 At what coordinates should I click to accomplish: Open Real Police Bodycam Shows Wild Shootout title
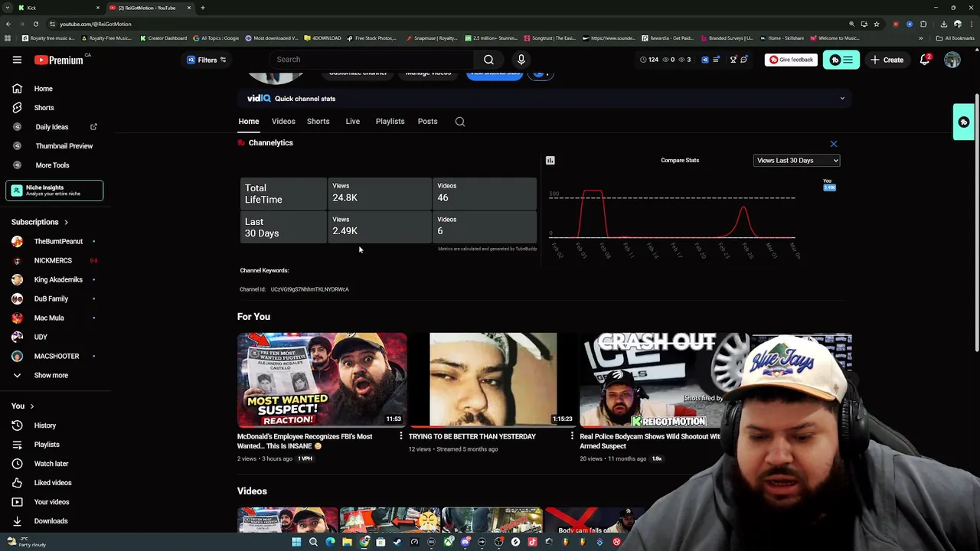click(x=650, y=441)
